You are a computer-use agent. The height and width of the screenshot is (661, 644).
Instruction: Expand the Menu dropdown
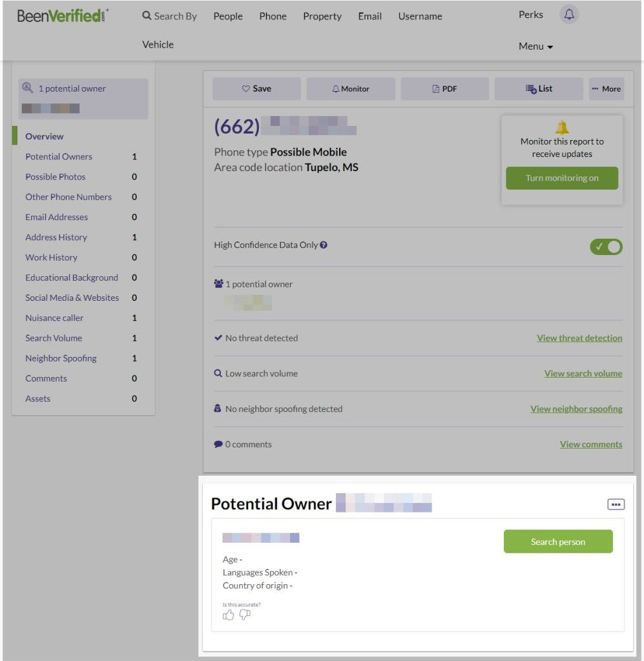click(535, 46)
